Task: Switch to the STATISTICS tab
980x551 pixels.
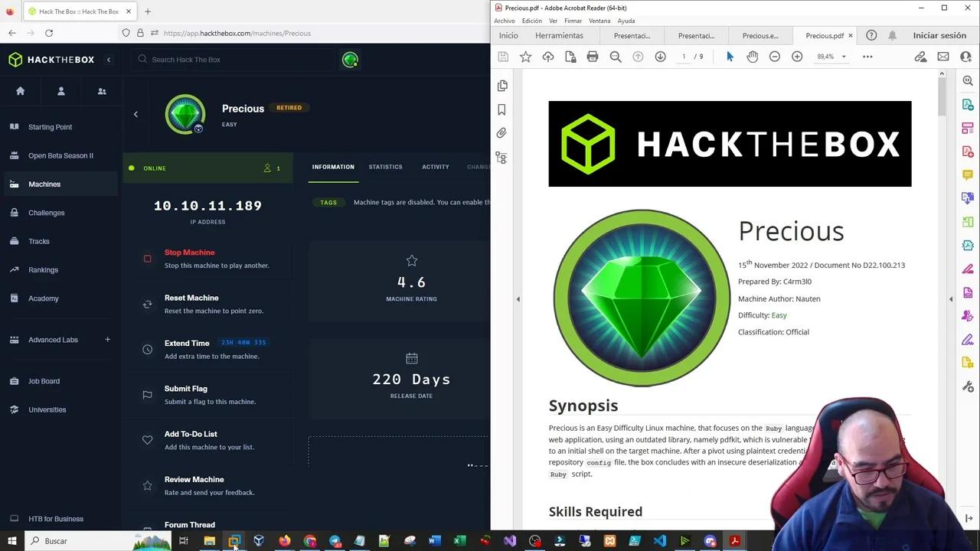Action: click(385, 167)
